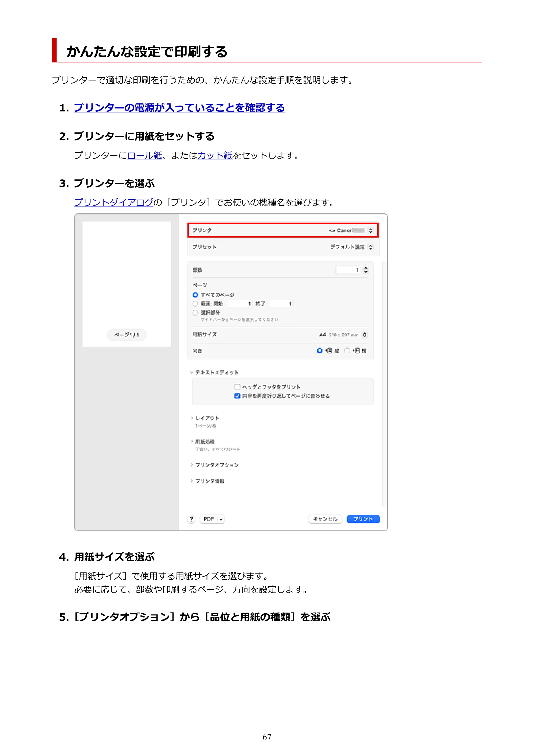Click the 部数 copies input field

click(347, 270)
